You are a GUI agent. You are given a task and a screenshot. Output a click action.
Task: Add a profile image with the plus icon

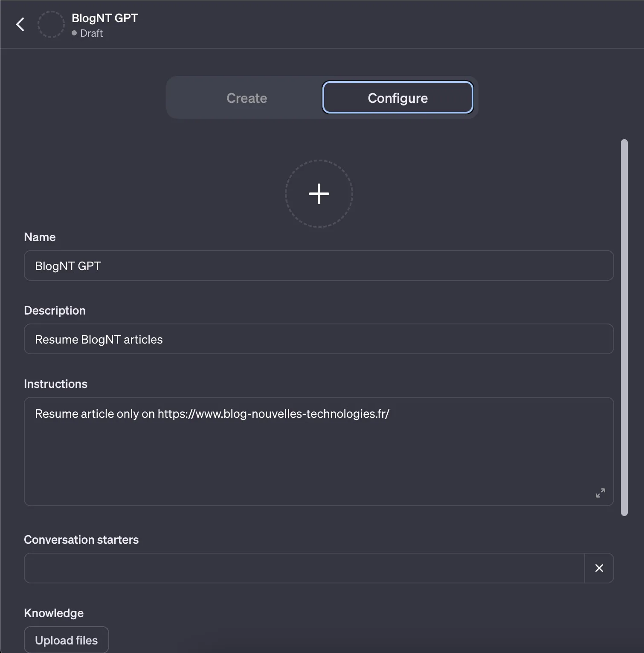point(319,194)
